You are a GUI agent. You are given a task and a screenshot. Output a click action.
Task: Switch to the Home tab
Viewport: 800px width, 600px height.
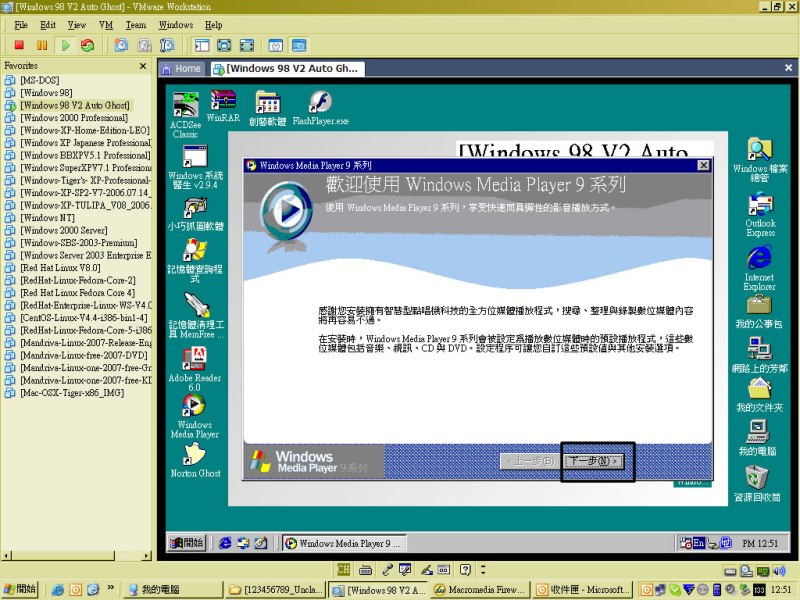182,69
